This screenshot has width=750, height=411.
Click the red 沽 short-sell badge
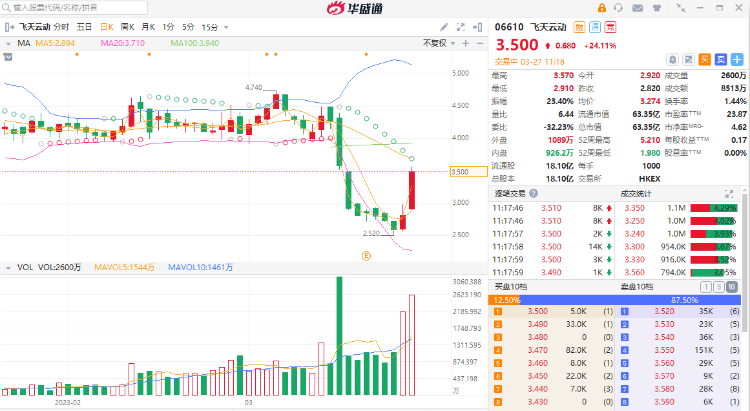(x=610, y=27)
